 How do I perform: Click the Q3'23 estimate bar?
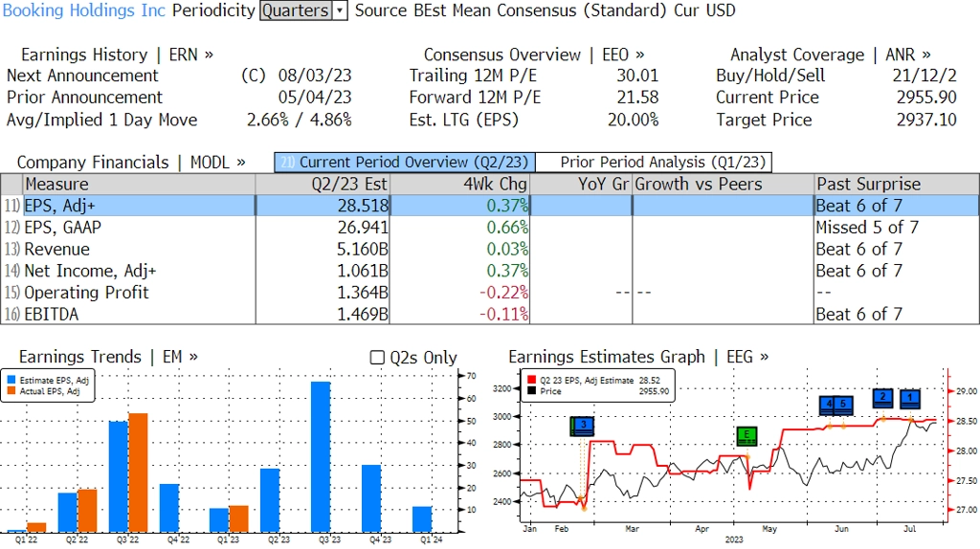coord(321,456)
